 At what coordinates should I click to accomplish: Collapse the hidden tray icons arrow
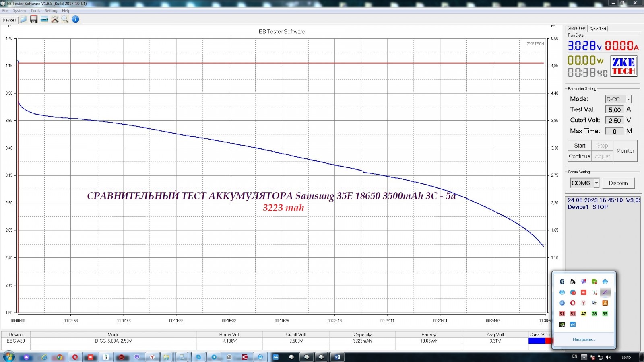click(x=583, y=357)
